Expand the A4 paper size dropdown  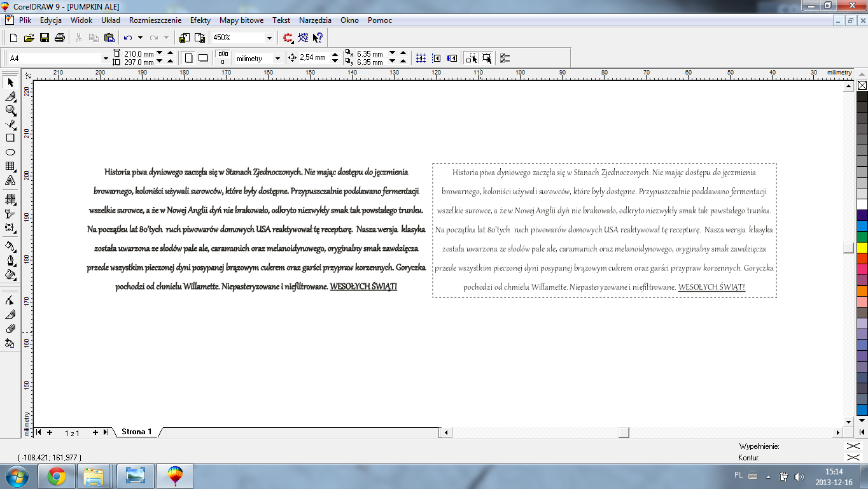point(106,58)
